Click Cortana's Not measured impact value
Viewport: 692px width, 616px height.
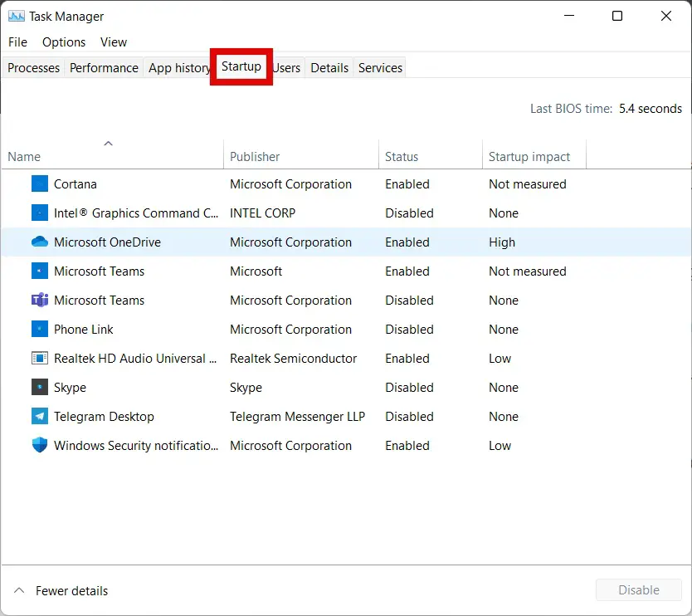click(528, 183)
